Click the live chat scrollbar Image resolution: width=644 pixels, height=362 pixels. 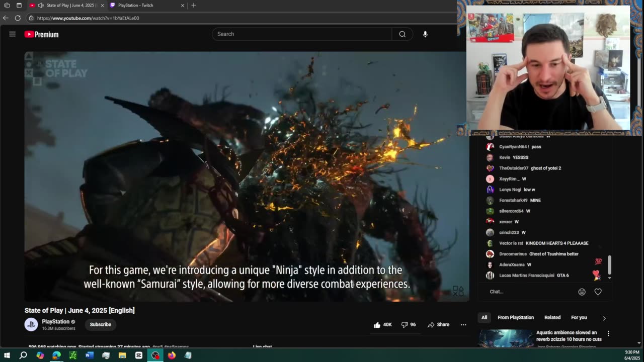(x=609, y=265)
